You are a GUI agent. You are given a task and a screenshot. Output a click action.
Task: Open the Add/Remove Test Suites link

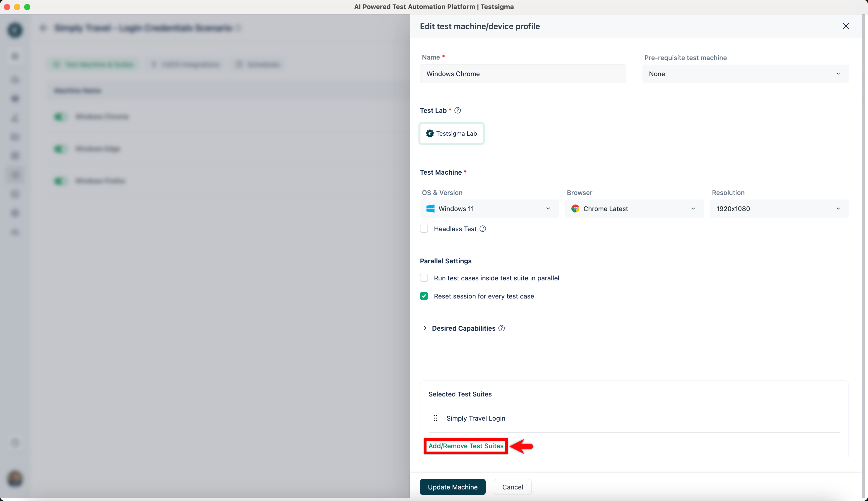click(466, 446)
